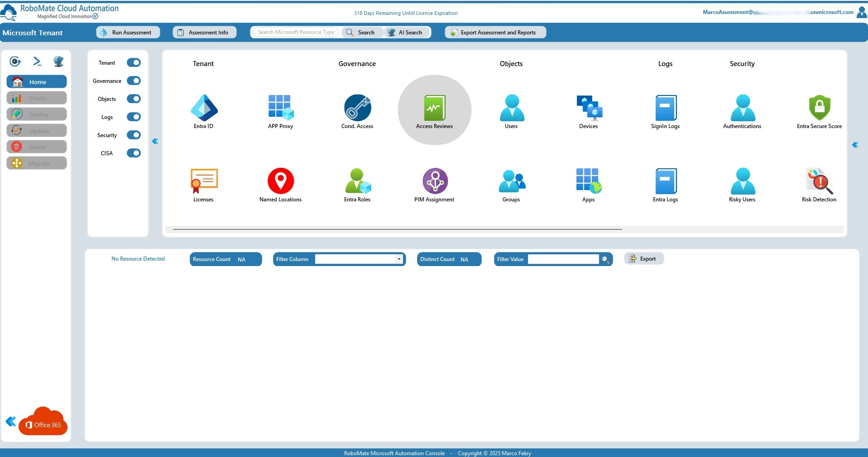Click the AI head icon in sidebar
This screenshot has height=457, width=868.
(58, 61)
